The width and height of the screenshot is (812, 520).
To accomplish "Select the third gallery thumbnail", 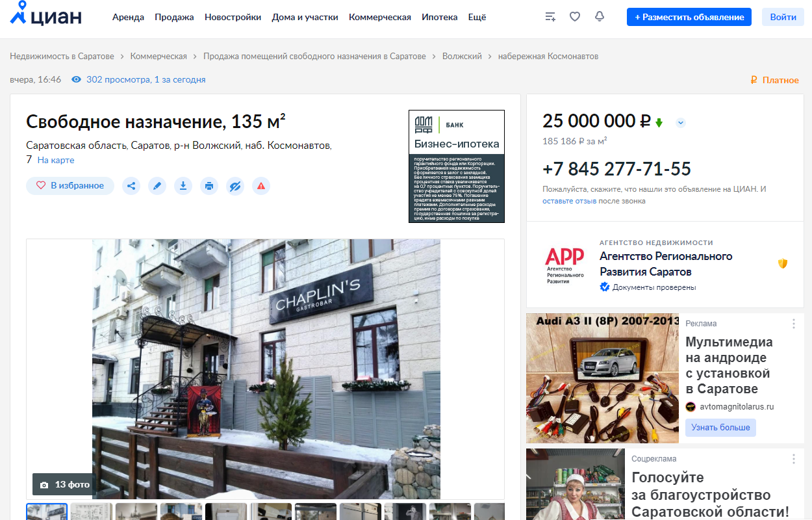I will click(x=136, y=512).
